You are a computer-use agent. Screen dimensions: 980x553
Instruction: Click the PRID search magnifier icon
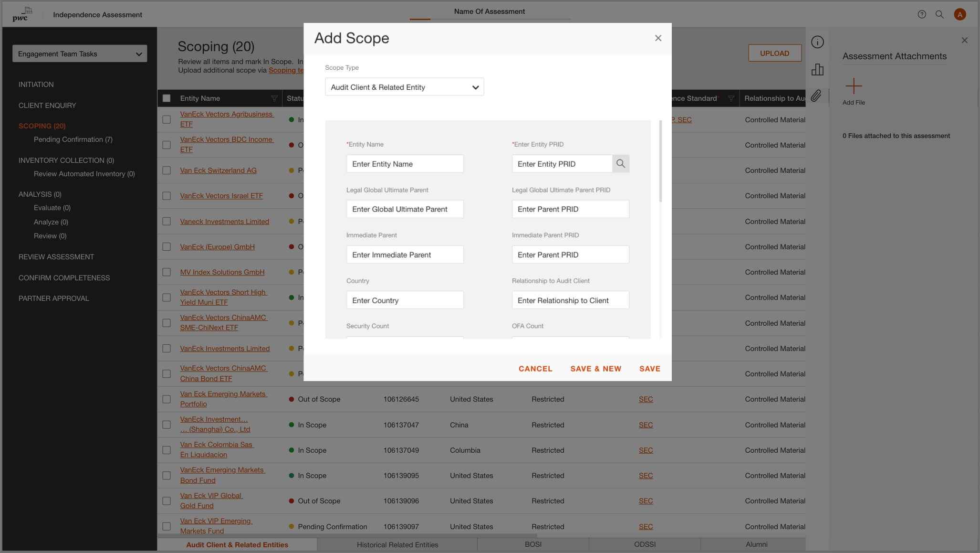pyautogui.click(x=620, y=164)
